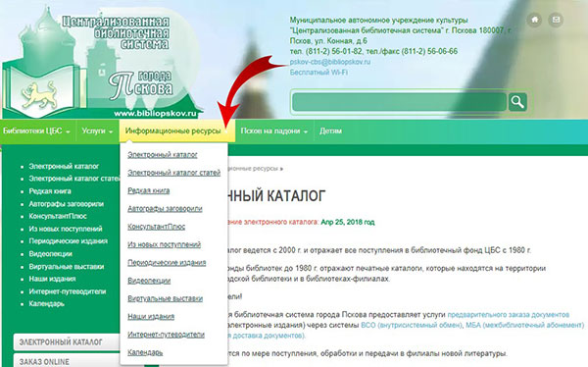Open Виртуальные выставки from dropdown
This screenshot has width=588, height=367.
click(165, 298)
